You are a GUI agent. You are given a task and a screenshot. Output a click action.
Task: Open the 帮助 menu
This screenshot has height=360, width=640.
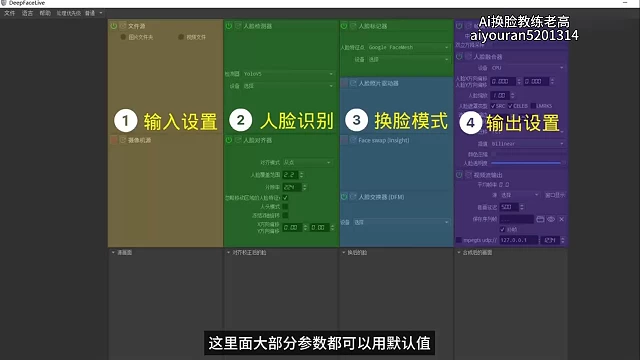45,13
